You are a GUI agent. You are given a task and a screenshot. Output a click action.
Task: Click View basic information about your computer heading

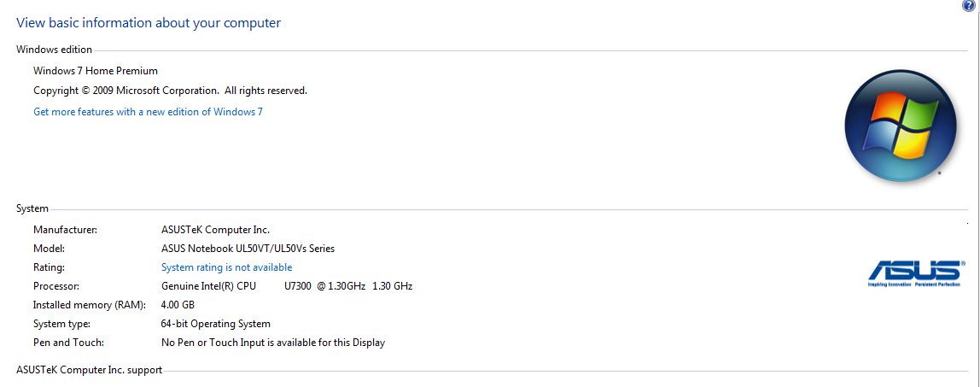[x=149, y=23]
